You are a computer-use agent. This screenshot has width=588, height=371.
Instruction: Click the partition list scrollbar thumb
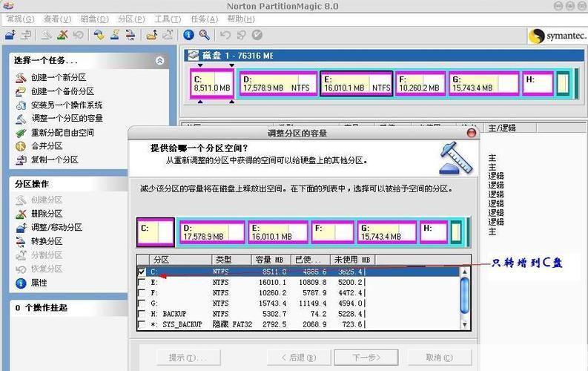point(464,295)
